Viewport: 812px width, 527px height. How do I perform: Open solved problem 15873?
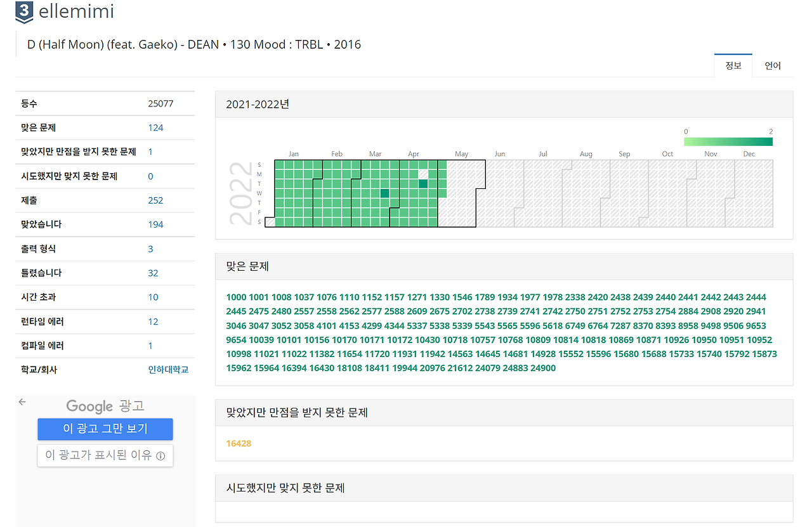(764, 354)
